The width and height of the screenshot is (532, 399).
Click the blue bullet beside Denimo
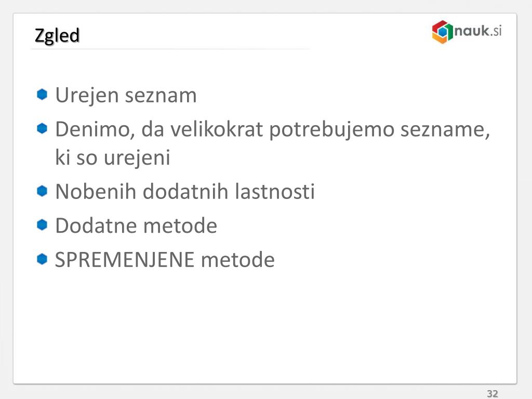pyautogui.click(x=42, y=129)
